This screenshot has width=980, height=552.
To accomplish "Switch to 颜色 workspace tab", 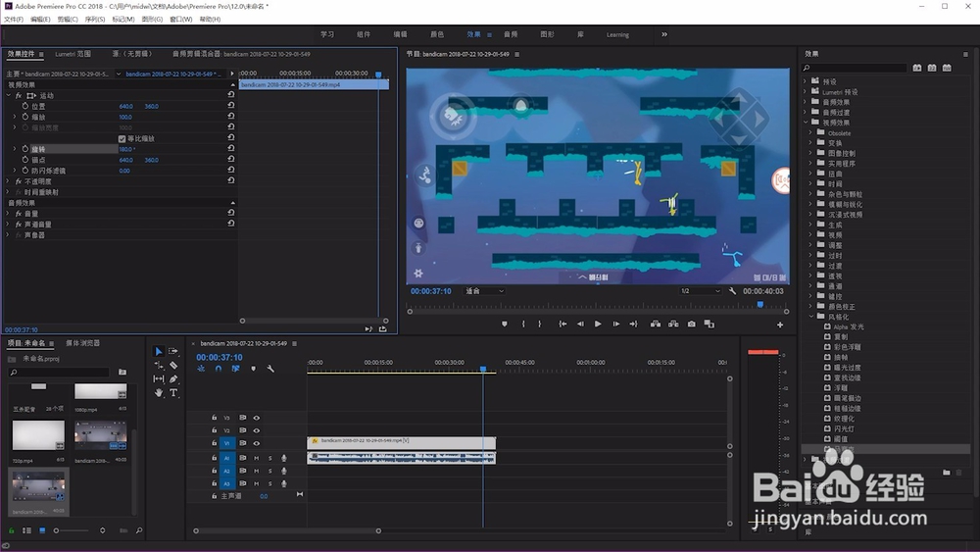I will pyautogui.click(x=437, y=34).
